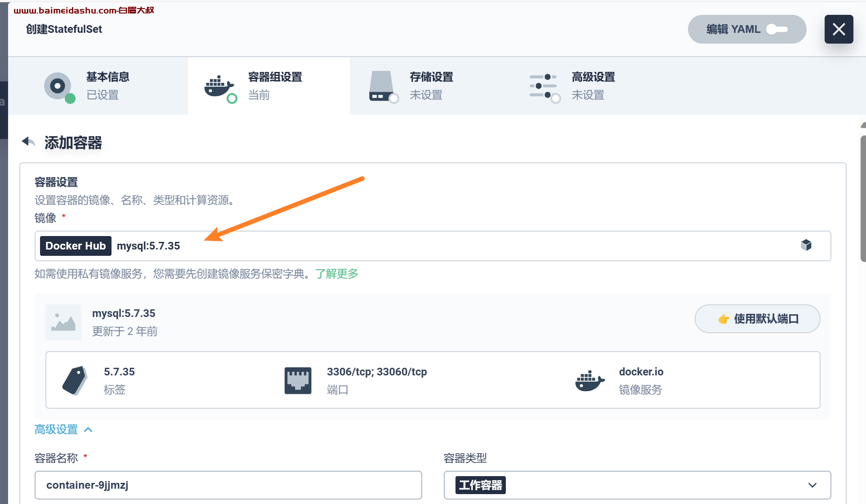Click the pointing hand icon in 使用默认端口
The width and height of the screenshot is (866, 504).
pos(723,319)
